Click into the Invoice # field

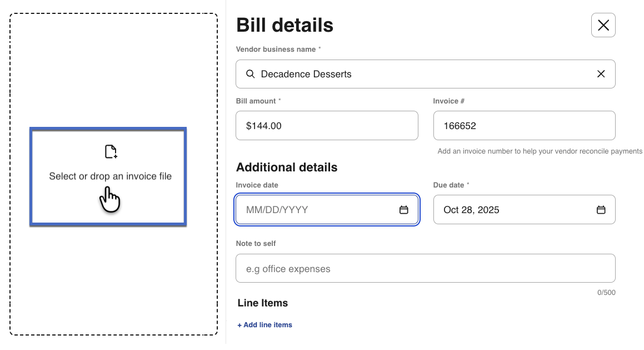523,126
